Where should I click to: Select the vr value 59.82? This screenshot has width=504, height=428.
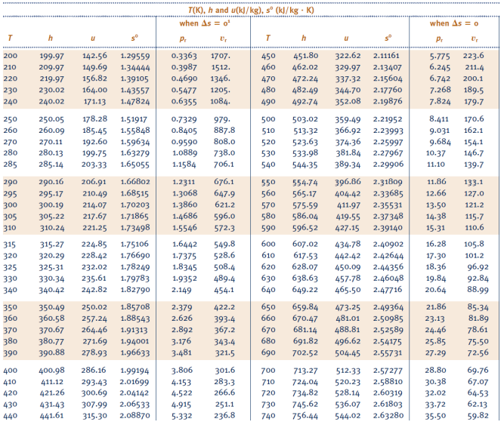tap(478, 416)
